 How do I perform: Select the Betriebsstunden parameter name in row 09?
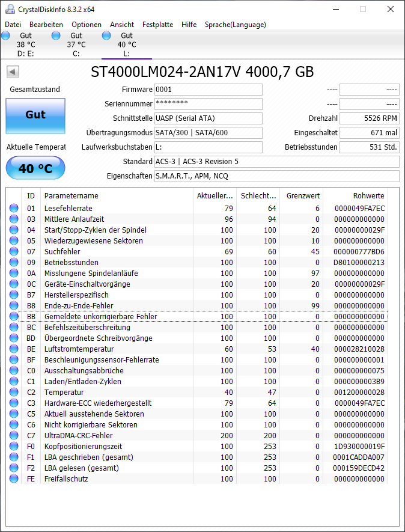pos(72,263)
